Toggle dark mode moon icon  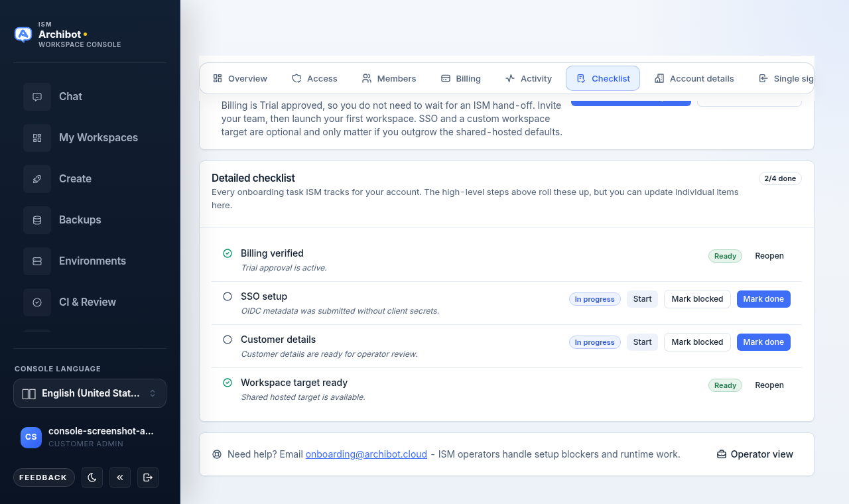[x=92, y=477]
